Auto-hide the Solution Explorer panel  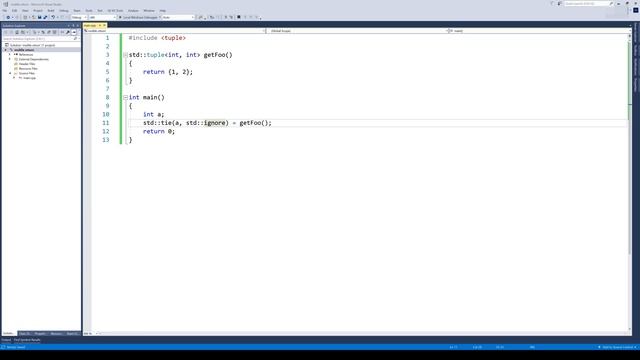pyautogui.click(x=73, y=26)
